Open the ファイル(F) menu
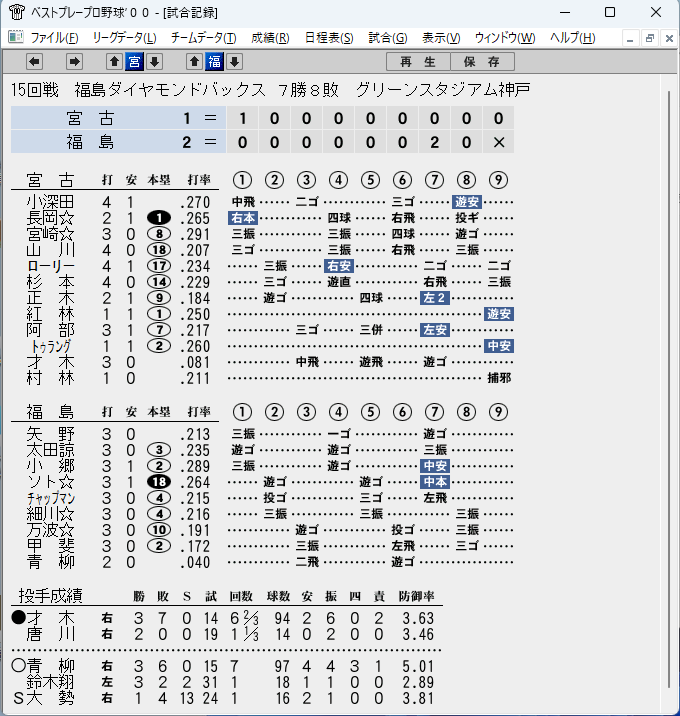 54,37
